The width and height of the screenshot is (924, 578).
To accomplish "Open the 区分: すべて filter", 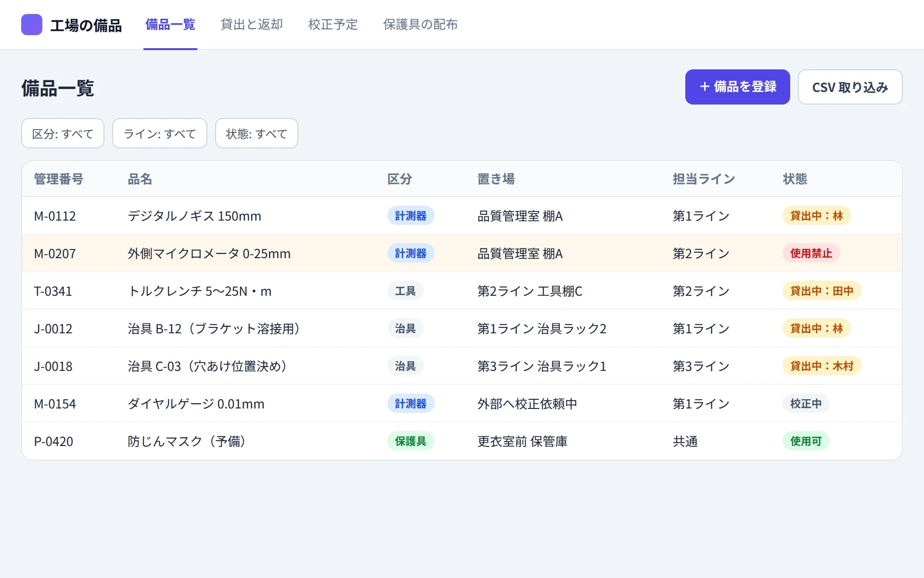I will click(x=63, y=133).
